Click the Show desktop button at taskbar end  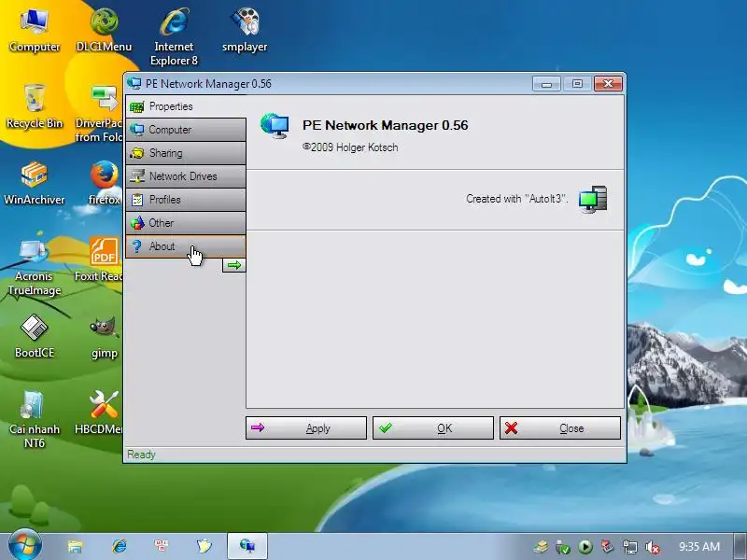pos(740,546)
